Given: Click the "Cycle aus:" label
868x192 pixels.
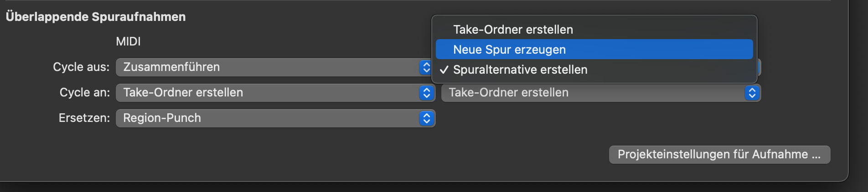Looking at the screenshot, I should click(81, 67).
